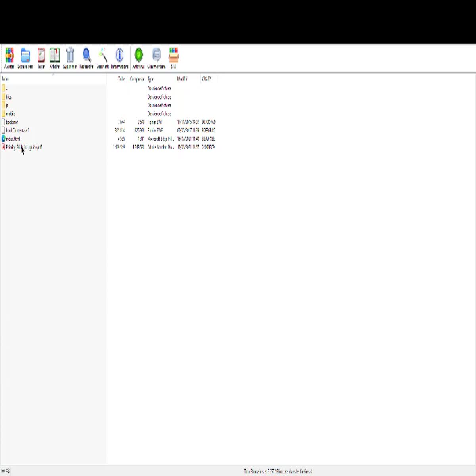Select the mobile folder in list
Screen dimensions: 476x476
coord(10,114)
